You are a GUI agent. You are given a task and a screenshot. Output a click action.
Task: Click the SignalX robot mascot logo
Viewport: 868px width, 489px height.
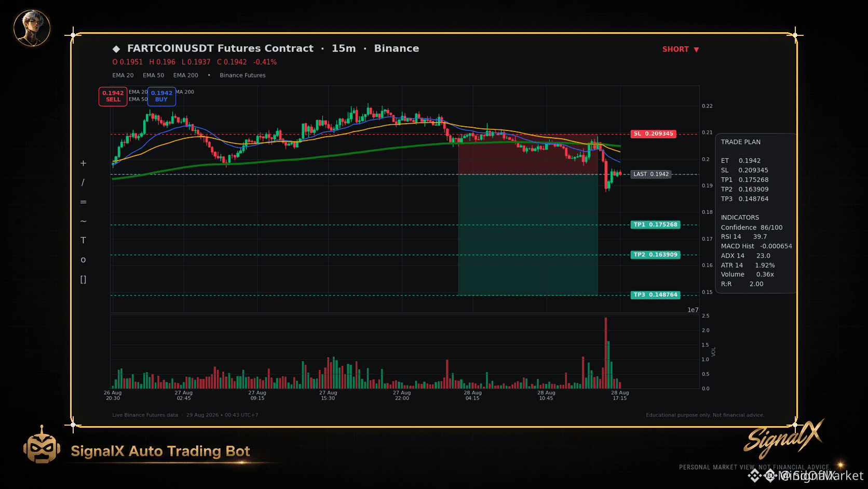(x=42, y=445)
